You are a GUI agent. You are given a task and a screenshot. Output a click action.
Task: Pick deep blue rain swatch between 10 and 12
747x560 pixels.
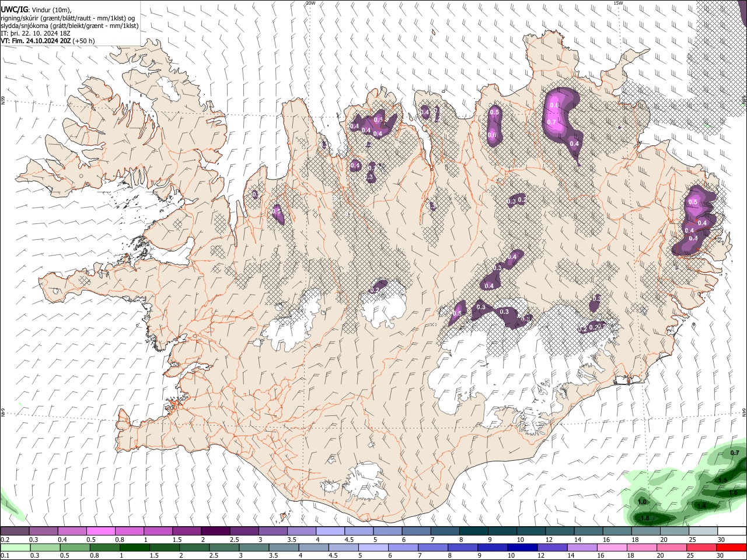pyautogui.click(x=522, y=547)
